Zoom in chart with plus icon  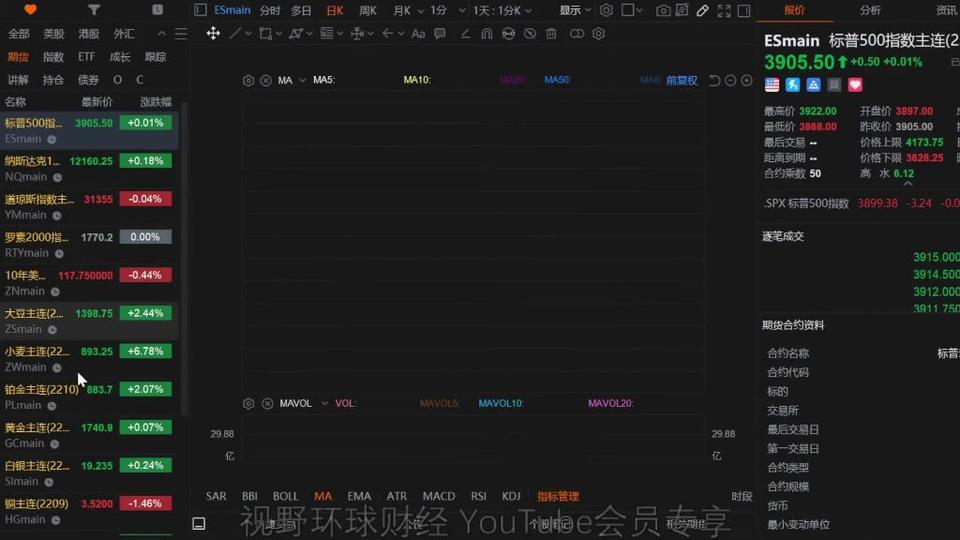[x=747, y=80]
